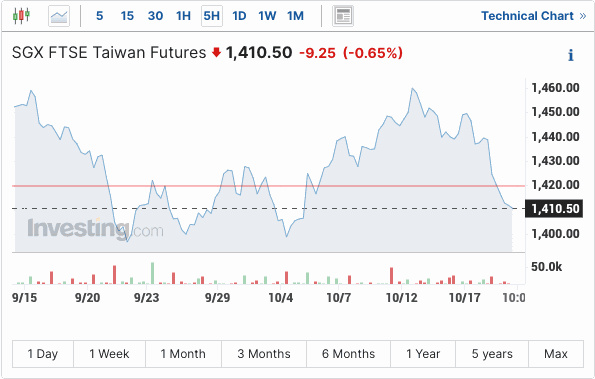Click the 1,440.00 axis label
595x379 pixels.
[555, 136]
